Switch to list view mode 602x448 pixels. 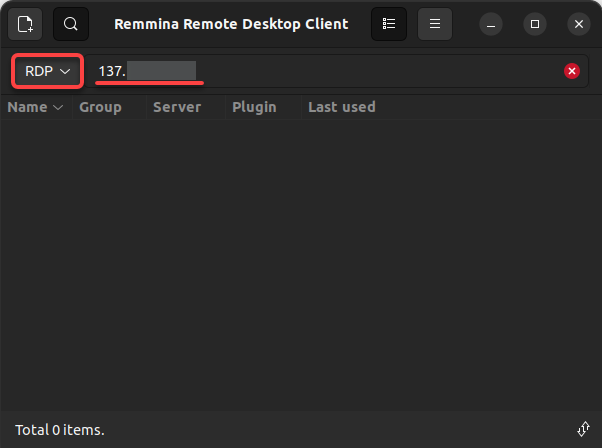pyautogui.click(x=389, y=24)
